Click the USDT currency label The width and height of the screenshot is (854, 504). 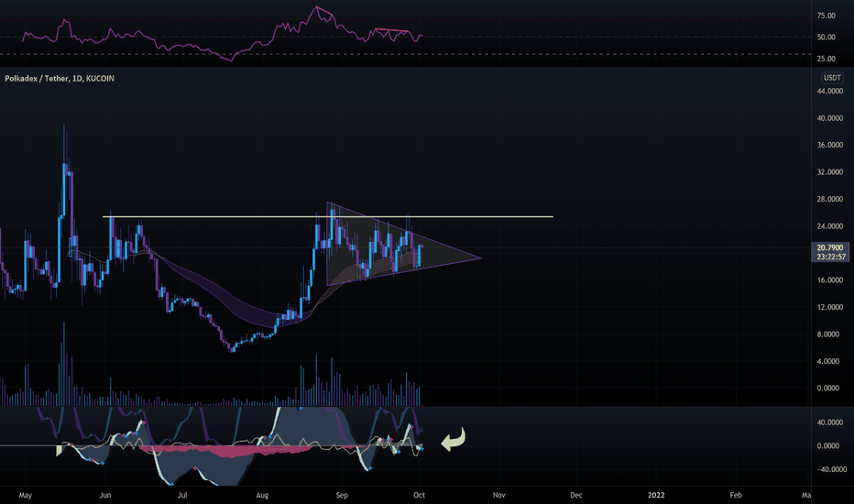click(x=832, y=78)
